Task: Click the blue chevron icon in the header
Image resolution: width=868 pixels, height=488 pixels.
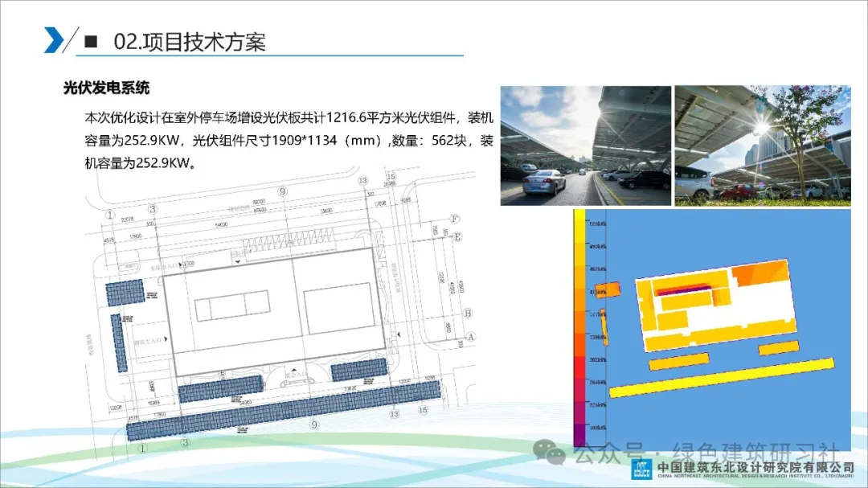Action: coord(54,40)
